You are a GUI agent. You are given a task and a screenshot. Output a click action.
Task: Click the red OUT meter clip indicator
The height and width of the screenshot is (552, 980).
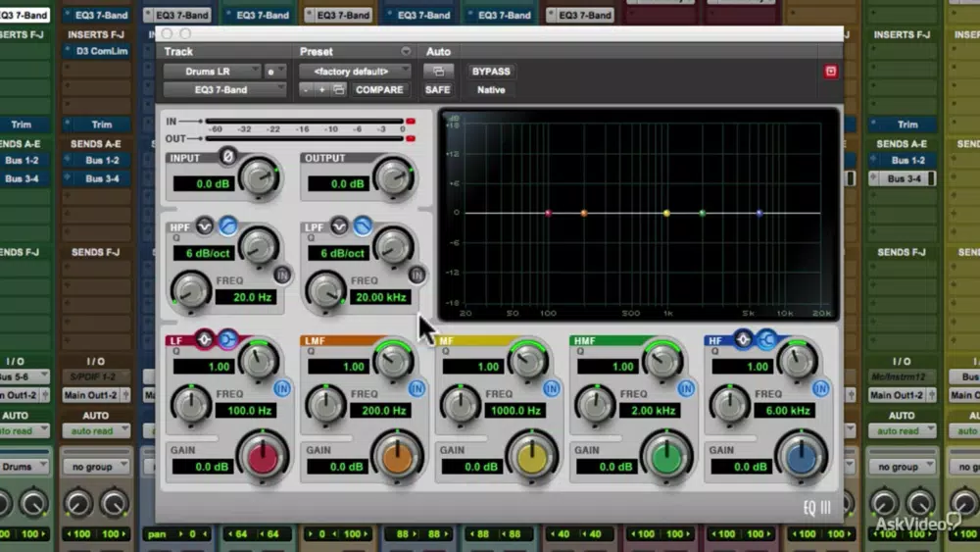point(411,138)
